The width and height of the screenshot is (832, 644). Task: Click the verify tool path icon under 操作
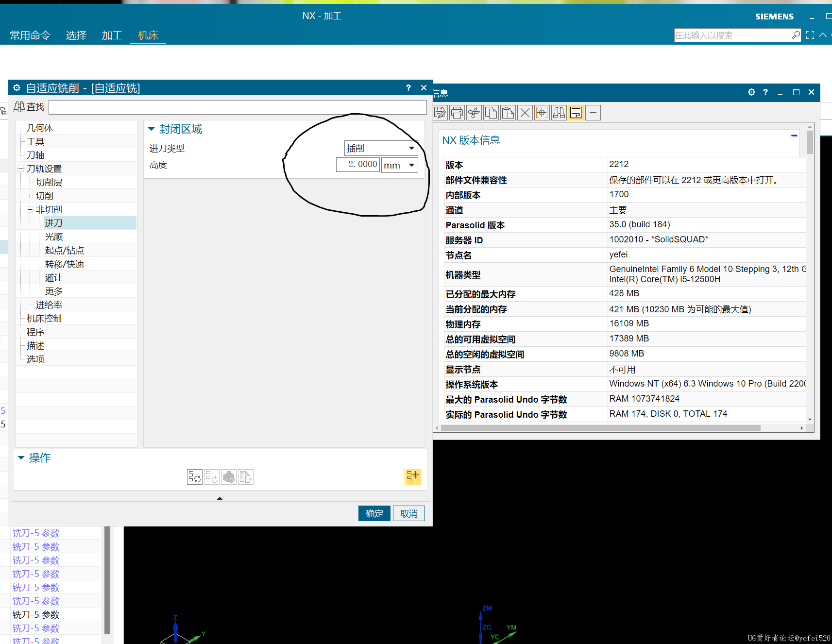click(x=229, y=477)
